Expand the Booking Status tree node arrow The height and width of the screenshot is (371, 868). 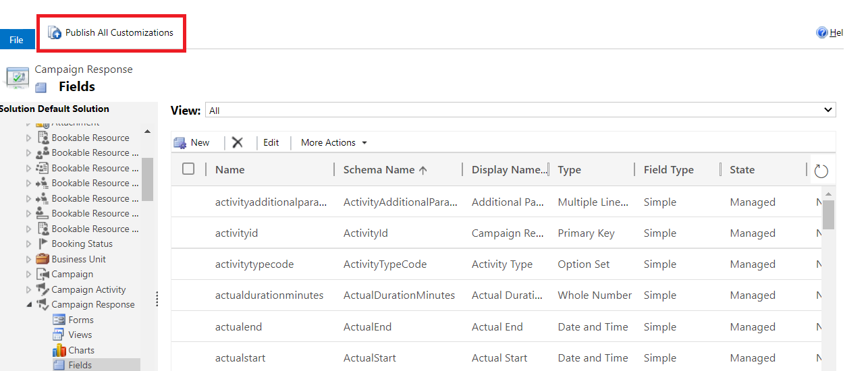pyautogui.click(x=28, y=244)
